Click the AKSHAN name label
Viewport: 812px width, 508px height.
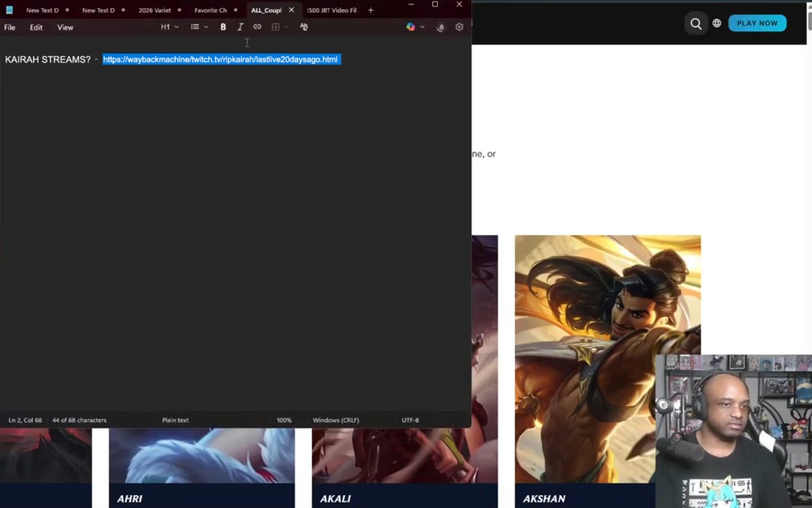click(544, 499)
